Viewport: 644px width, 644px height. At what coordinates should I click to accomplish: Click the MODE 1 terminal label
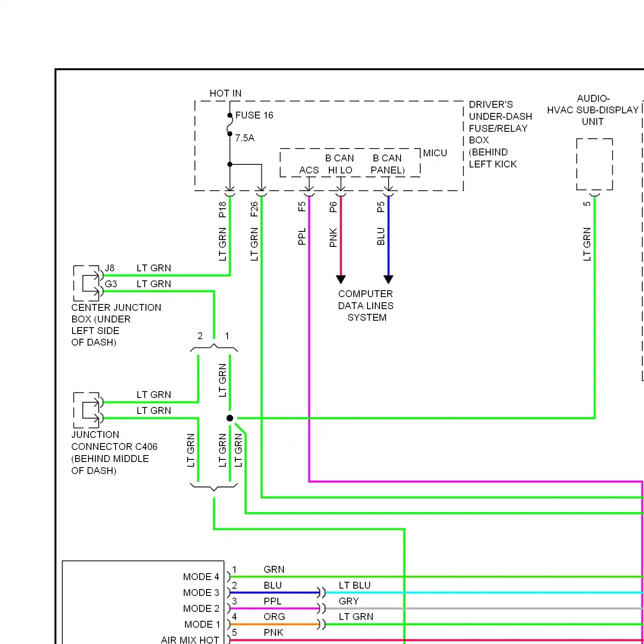click(202, 624)
